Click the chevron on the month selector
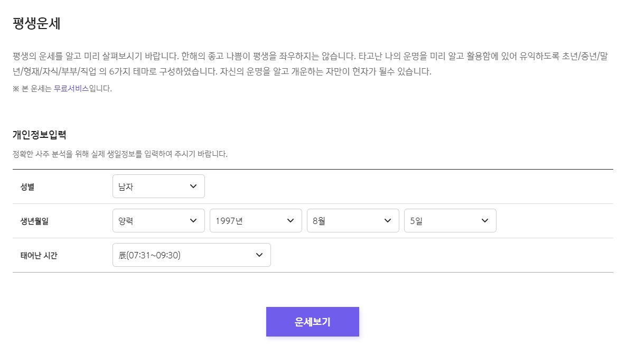 tap(389, 220)
